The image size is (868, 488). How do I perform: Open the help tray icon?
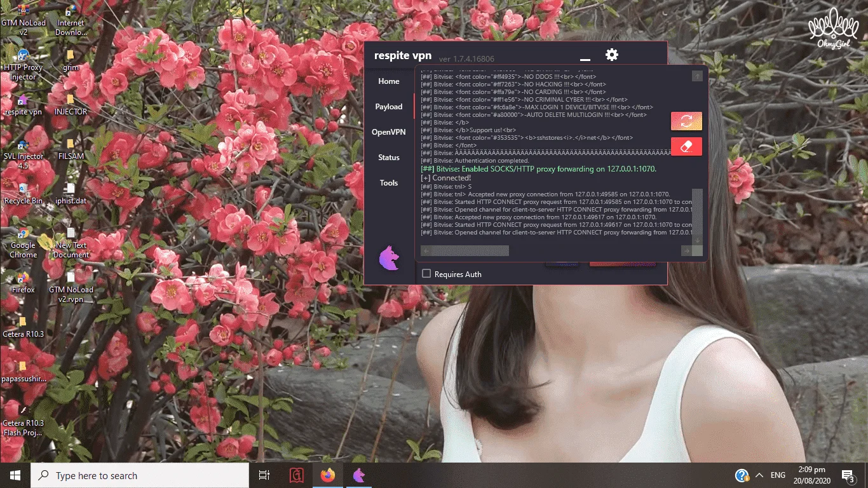point(742,475)
